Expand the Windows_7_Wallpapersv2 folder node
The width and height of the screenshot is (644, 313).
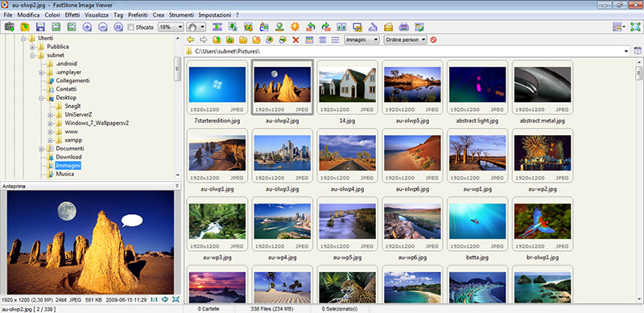pos(50,123)
